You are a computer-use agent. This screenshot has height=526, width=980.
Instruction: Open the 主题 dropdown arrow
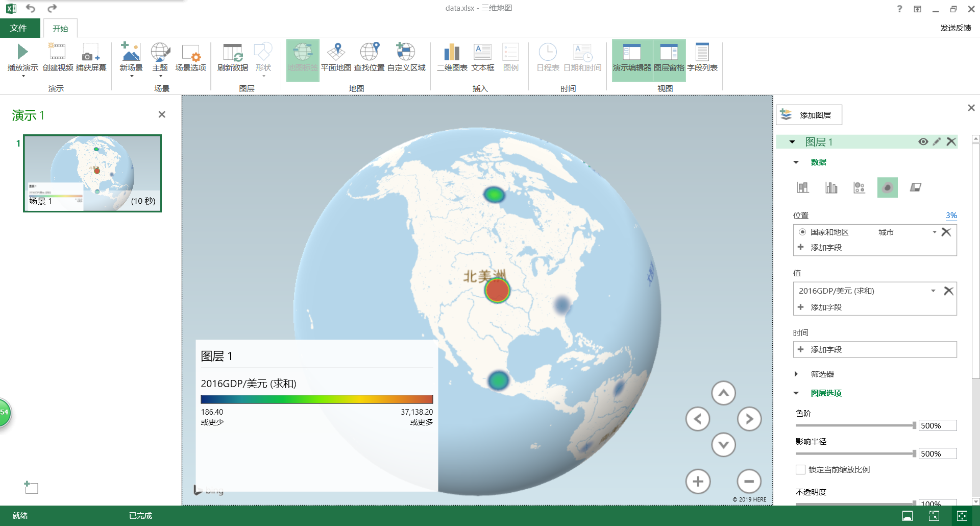(x=160, y=77)
